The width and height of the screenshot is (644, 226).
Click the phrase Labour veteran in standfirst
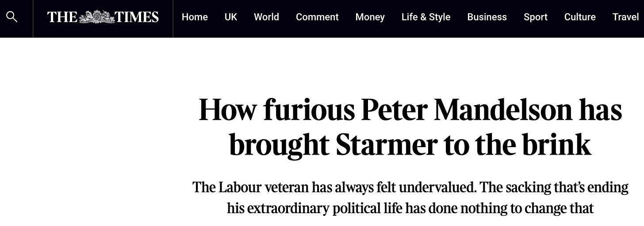pyautogui.click(x=264, y=187)
